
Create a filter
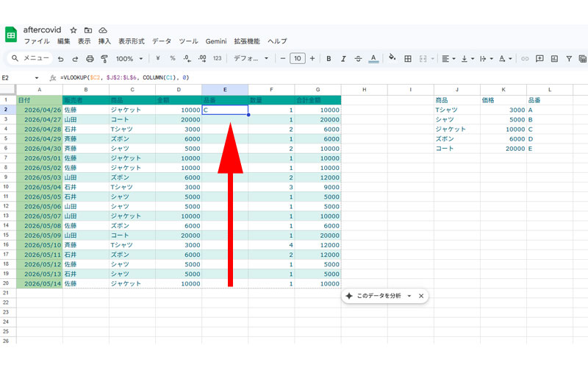(x=569, y=59)
